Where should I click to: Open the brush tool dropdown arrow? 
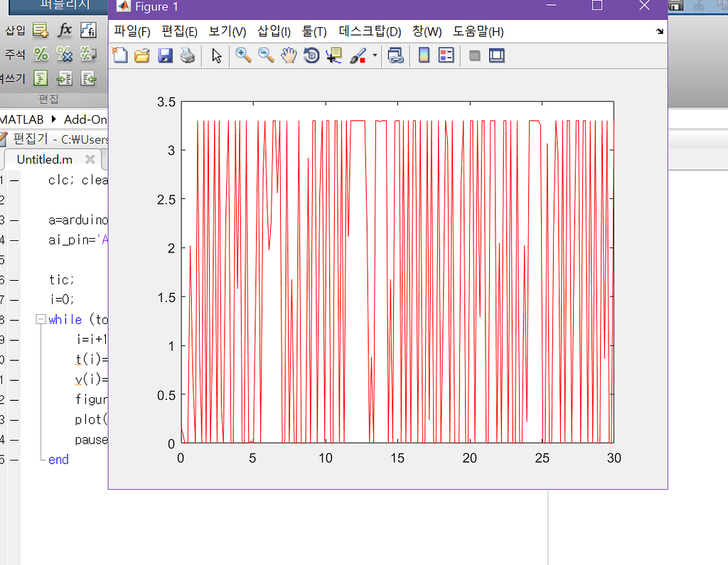[x=374, y=55]
